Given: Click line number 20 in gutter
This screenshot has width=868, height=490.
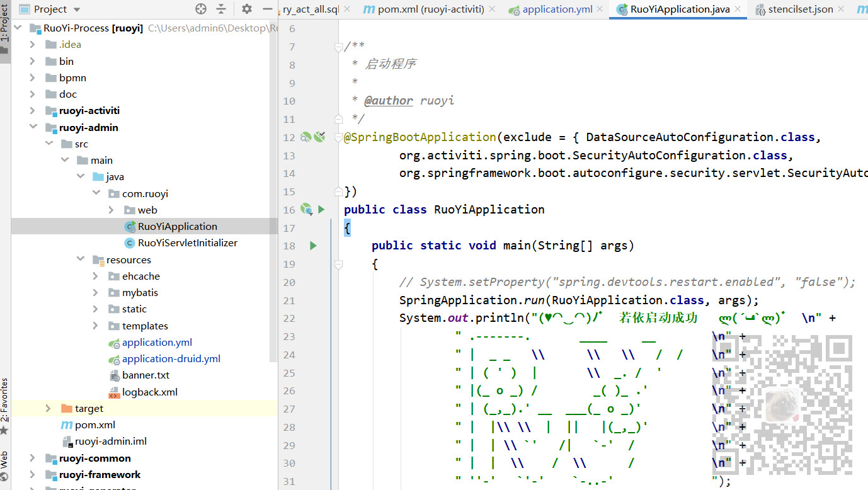Looking at the screenshot, I should 289,283.
